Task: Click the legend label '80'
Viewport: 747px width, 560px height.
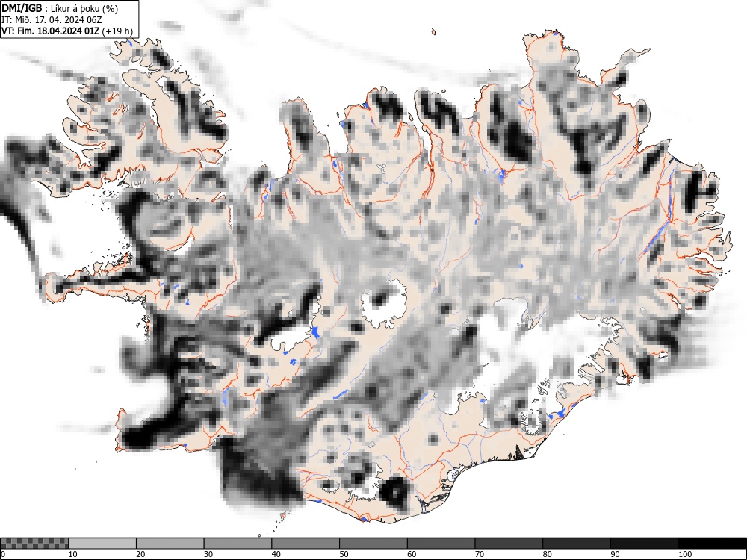Action: pos(548,554)
